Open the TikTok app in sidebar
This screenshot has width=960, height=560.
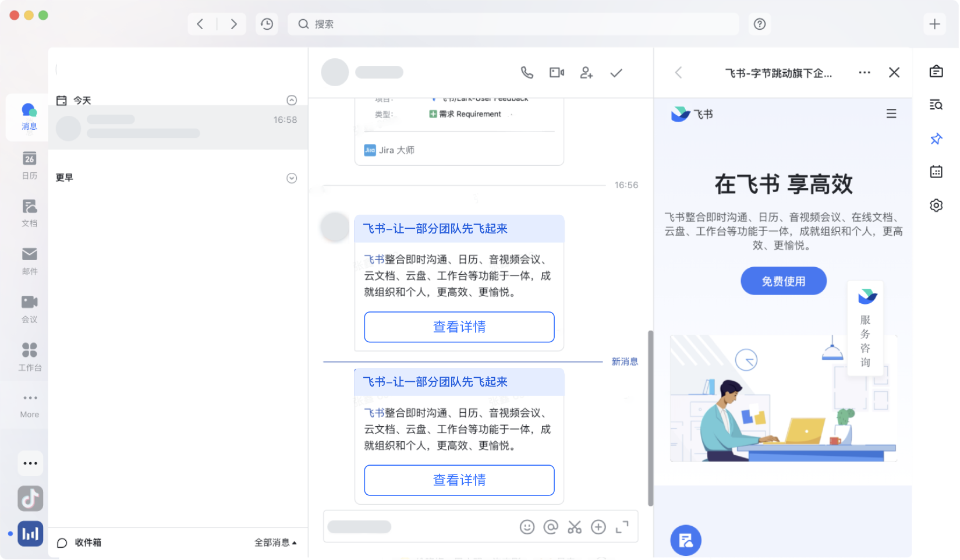[30, 499]
